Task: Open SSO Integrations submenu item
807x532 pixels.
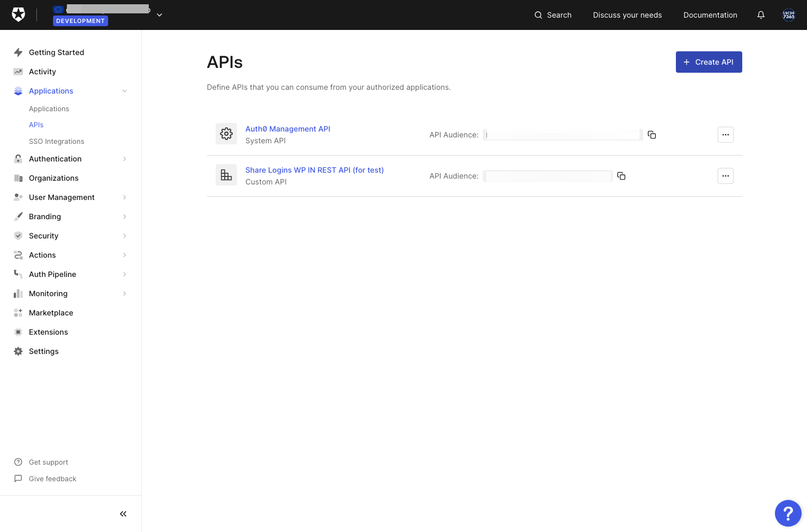Action: tap(57, 141)
